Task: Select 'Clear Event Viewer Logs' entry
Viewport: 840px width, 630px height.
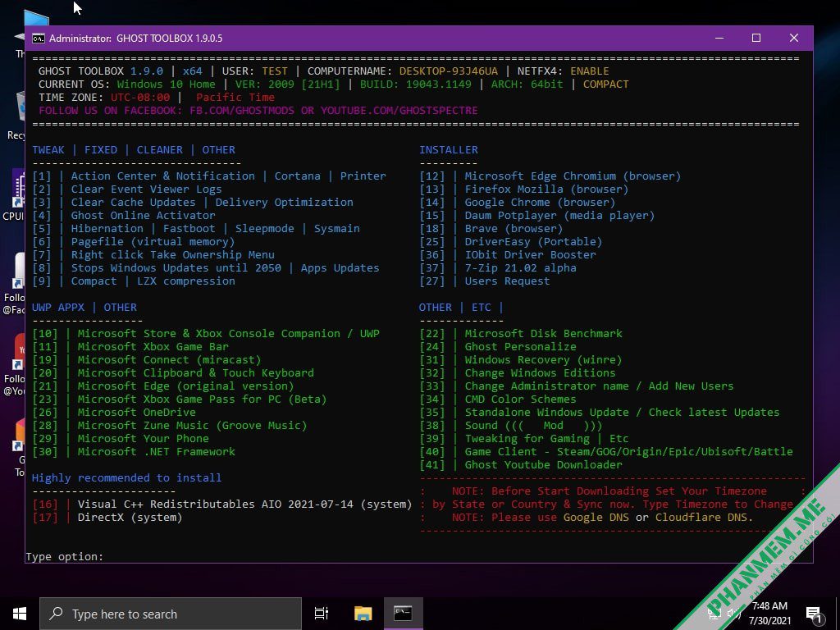Action: click(x=127, y=189)
